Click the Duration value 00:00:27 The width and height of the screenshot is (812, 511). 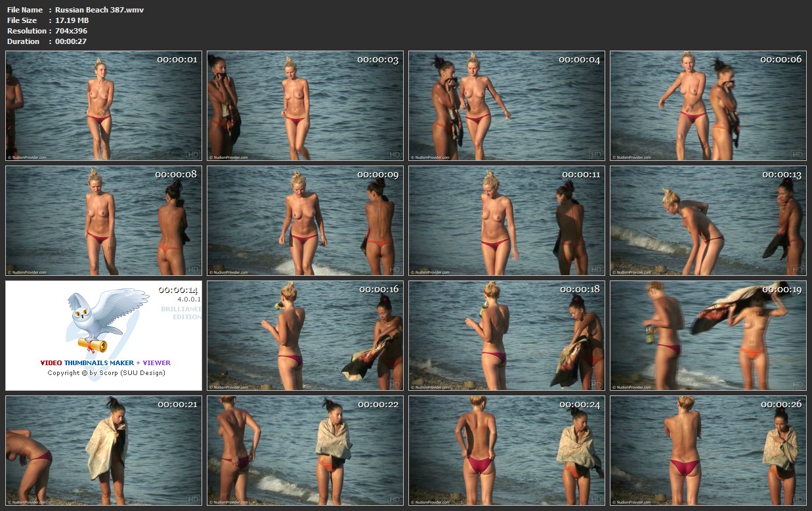click(71, 41)
